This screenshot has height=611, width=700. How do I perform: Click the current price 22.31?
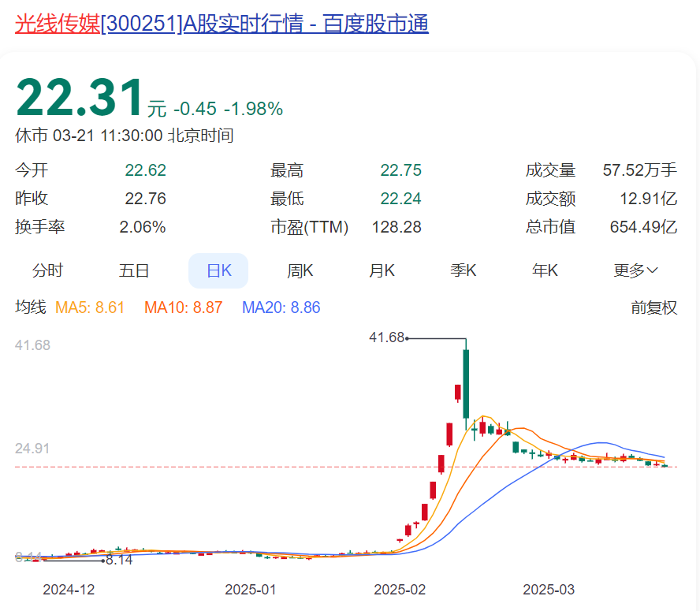click(x=79, y=97)
